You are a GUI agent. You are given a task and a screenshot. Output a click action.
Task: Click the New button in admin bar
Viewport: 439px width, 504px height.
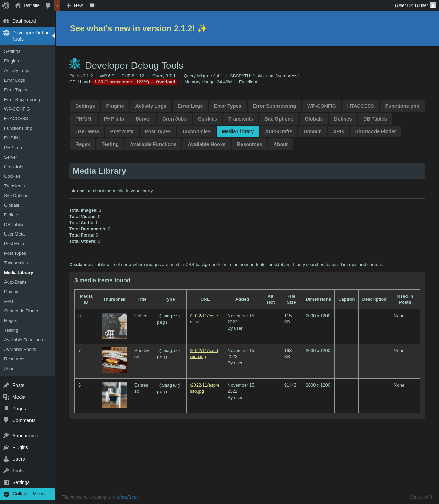point(75,5)
